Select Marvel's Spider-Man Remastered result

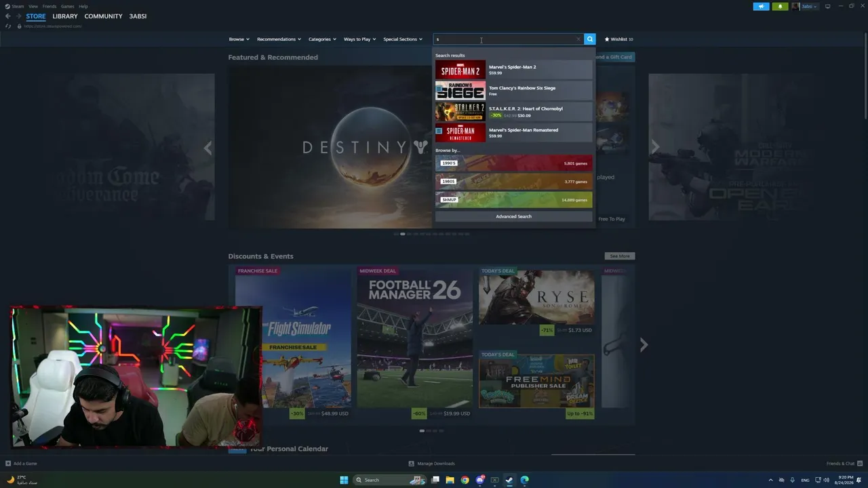pos(513,133)
